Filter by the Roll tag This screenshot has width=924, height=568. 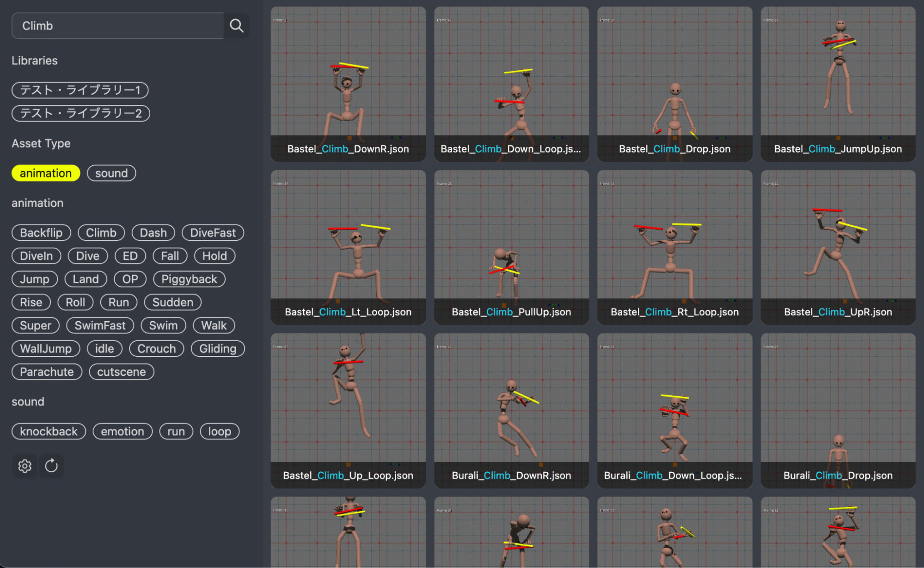75,302
